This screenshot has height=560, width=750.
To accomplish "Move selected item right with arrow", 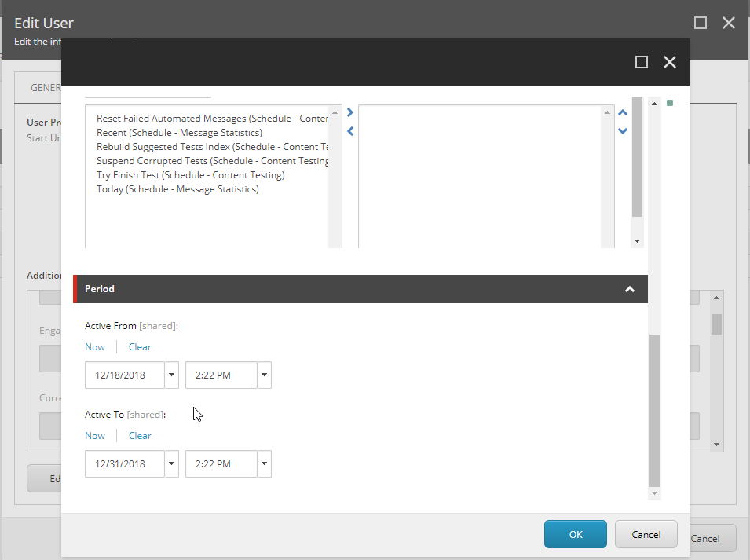I will [x=350, y=112].
